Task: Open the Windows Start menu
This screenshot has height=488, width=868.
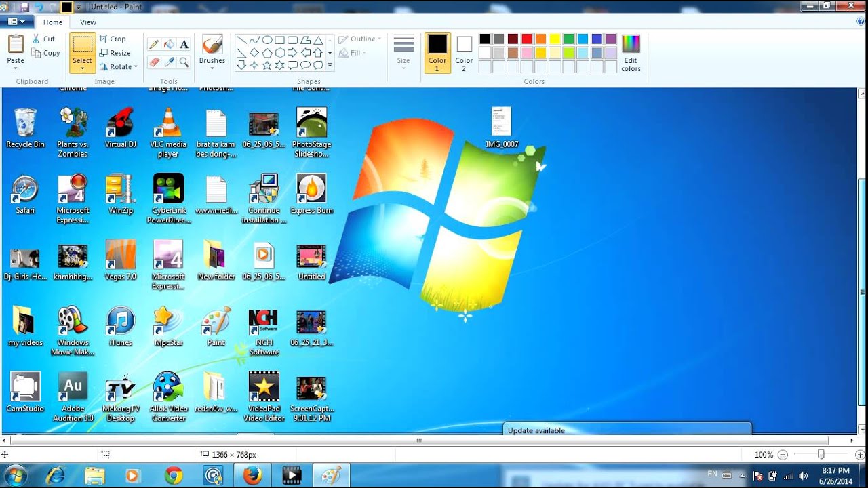Action: click(x=16, y=476)
